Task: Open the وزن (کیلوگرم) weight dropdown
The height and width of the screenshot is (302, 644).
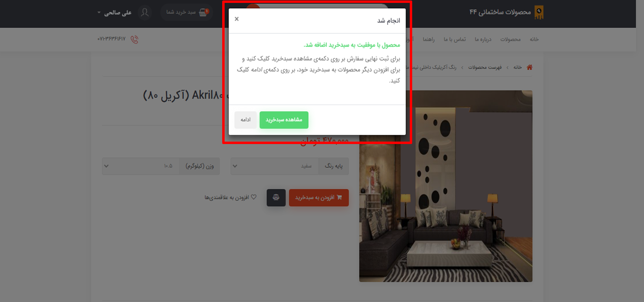Action: point(161,166)
